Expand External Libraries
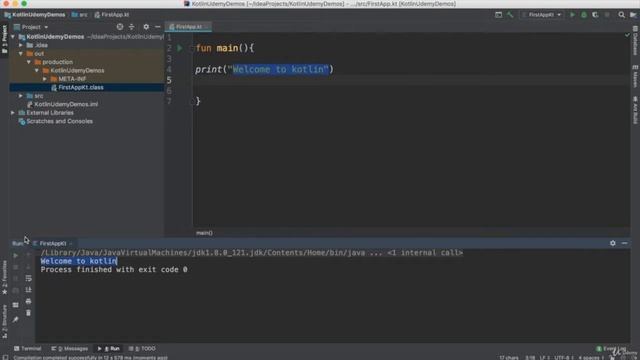 tap(13, 113)
